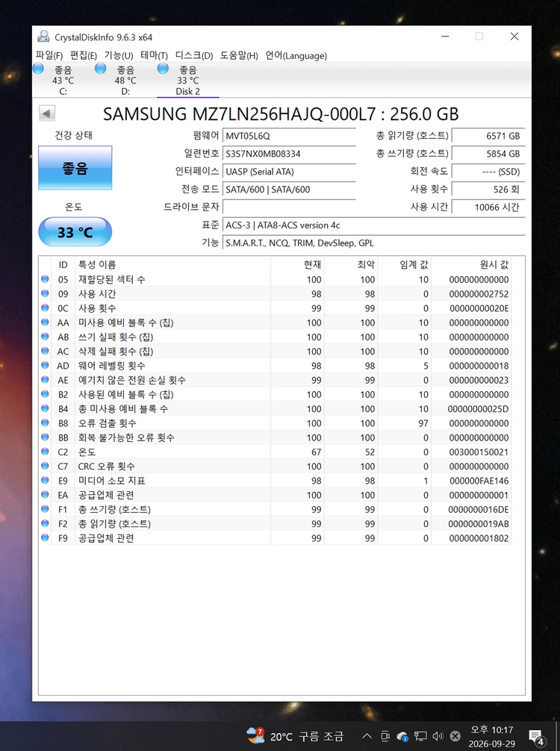Click the transfer mode field SATA/600
The width and height of the screenshot is (560, 751).
pyautogui.click(x=289, y=189)
